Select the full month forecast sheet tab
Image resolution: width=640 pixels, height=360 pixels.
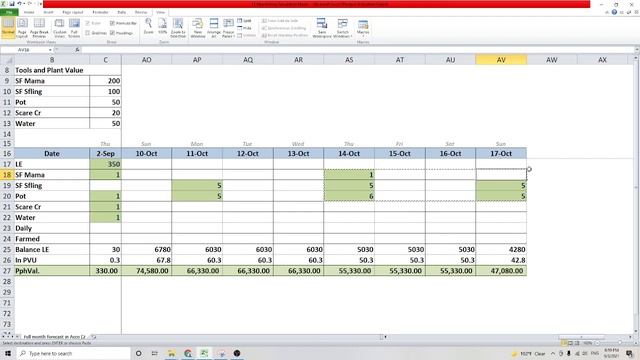(55, 337)
